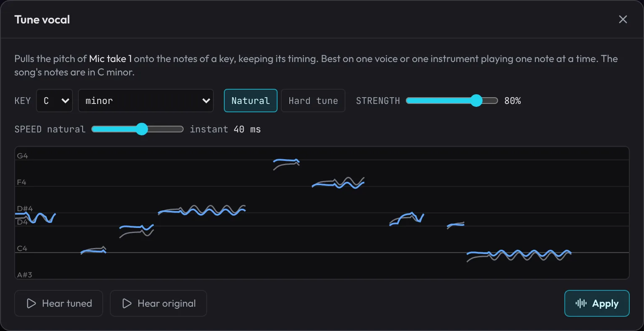644x331 pixels.
Task: Click the 40 ms speed value
Action: coord(247,129)
